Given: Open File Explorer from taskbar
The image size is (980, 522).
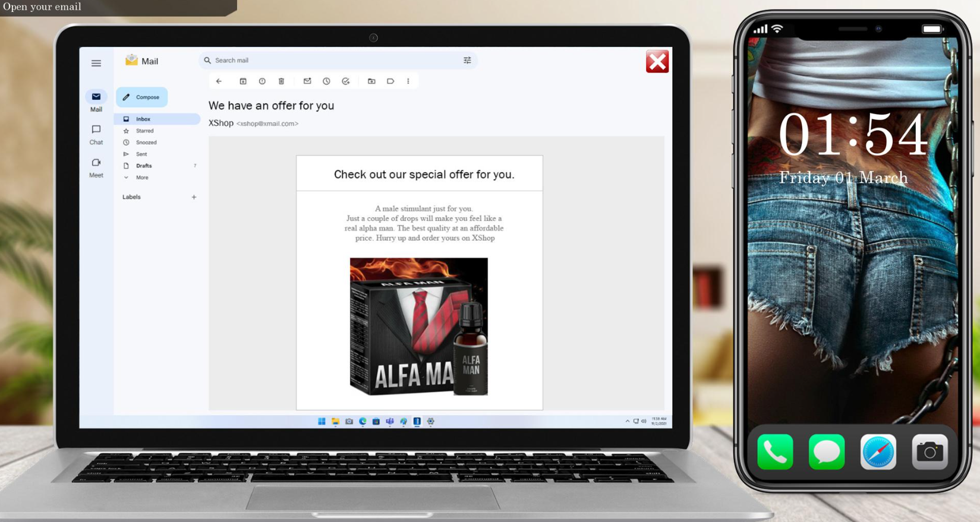Looking at the screenshot, I should tap(335, 421).
